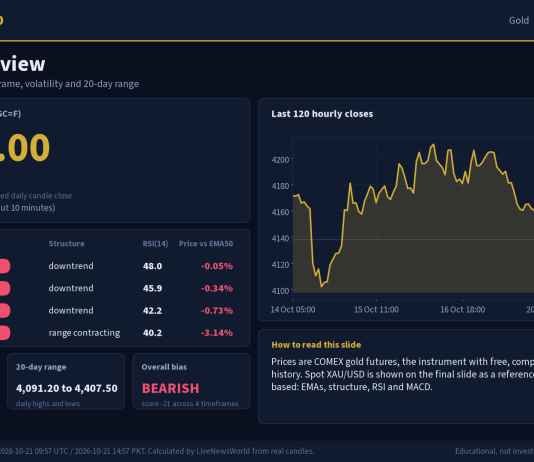Click the 'range contracting' structure cell
This screenshot has height=462, width=534.
pyautogui.click(x=84, y=333)
